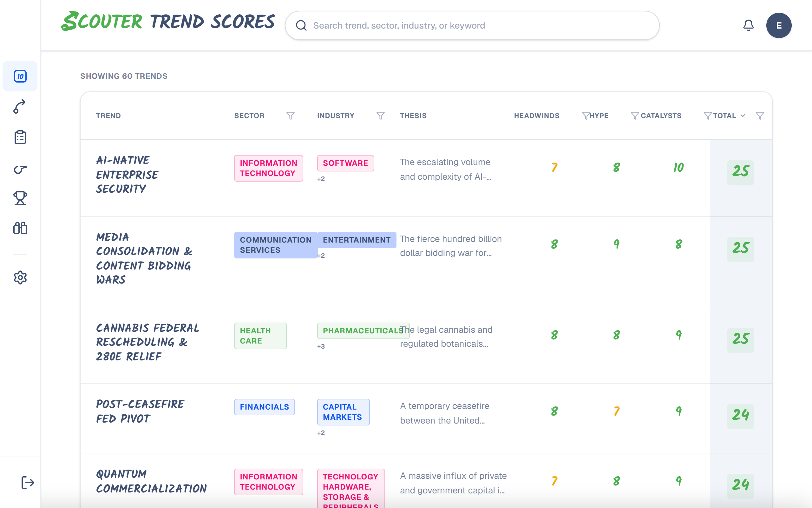Viewport: 812px width, 508px height.
Task: Click the logout icon in sidebar
Action: 28,483
